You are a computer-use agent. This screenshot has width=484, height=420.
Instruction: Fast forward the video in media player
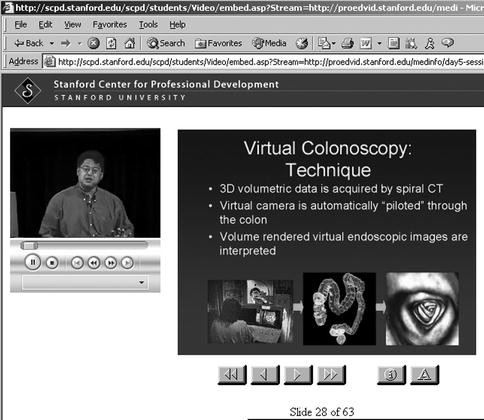[x=111, y=263]
